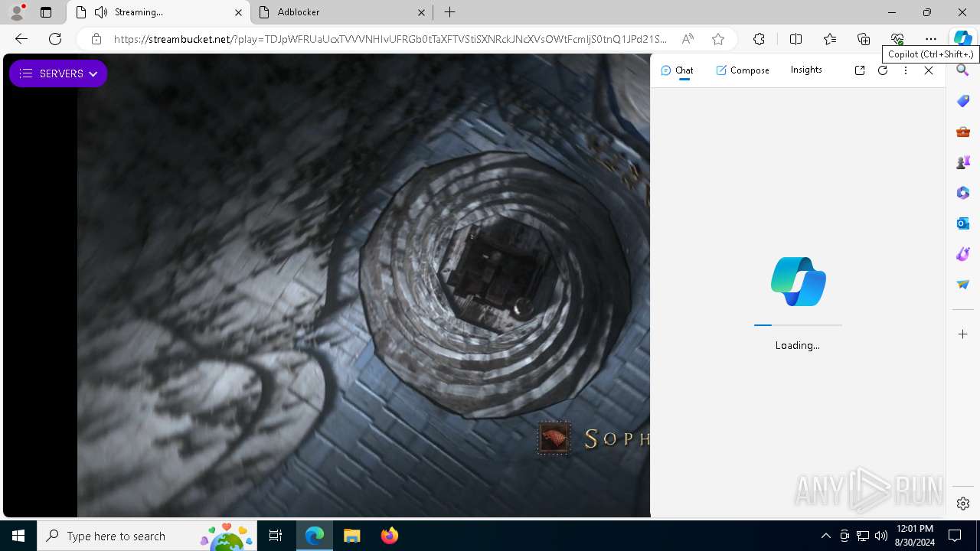Select the Compose tab in Copilot

(743, 70)
